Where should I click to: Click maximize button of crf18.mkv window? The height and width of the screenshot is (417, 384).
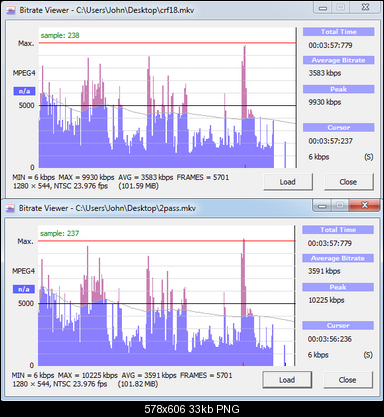click(340, 8)
